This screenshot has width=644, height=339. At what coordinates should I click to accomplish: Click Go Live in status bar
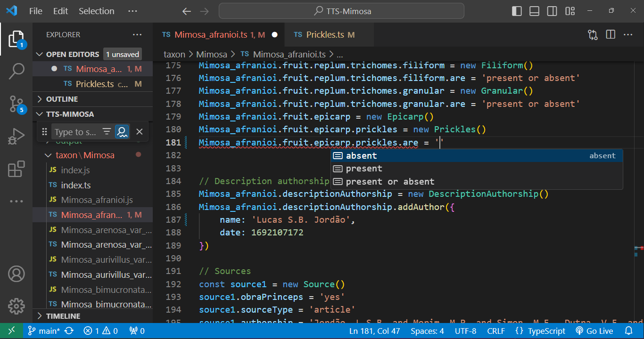[594, 331]
